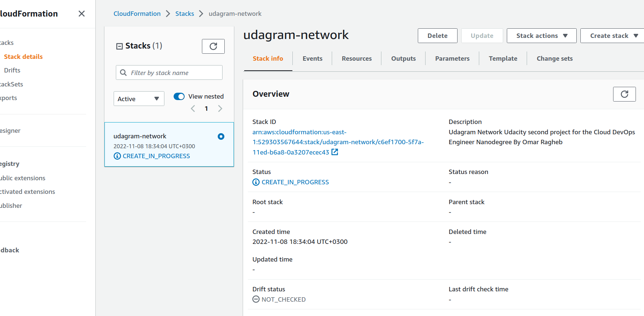Go to the previous stacks page arrow

[193, 109]
